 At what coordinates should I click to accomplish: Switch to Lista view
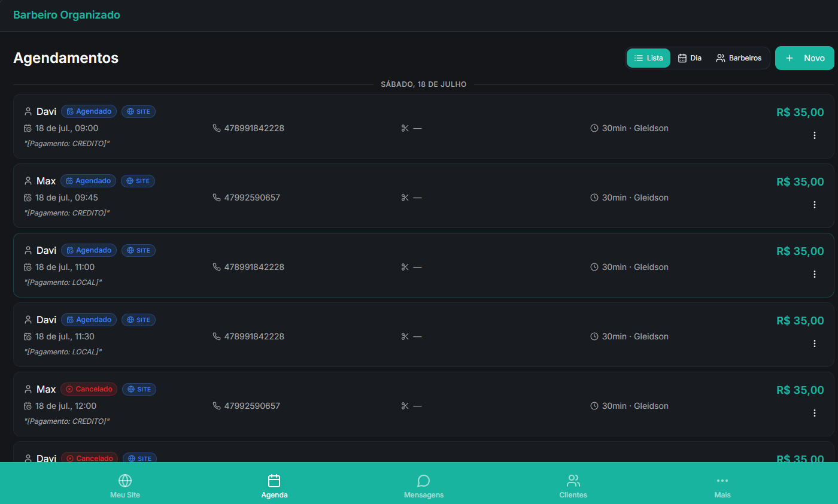(648, 58)
